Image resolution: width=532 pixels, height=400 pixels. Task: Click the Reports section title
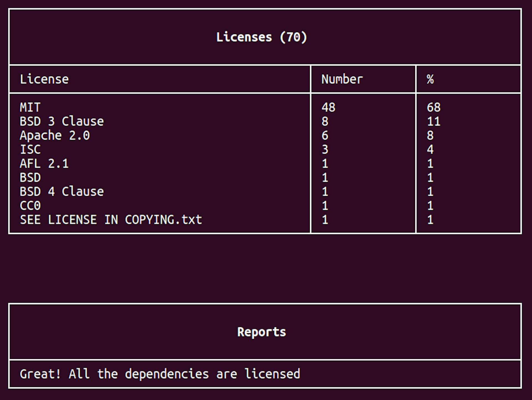(x=261, y=332)
